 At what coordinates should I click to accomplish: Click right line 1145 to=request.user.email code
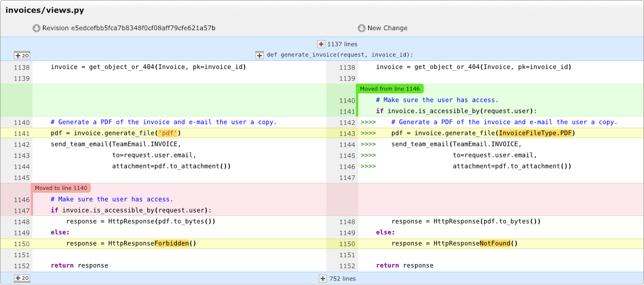[x=495, y=156]
